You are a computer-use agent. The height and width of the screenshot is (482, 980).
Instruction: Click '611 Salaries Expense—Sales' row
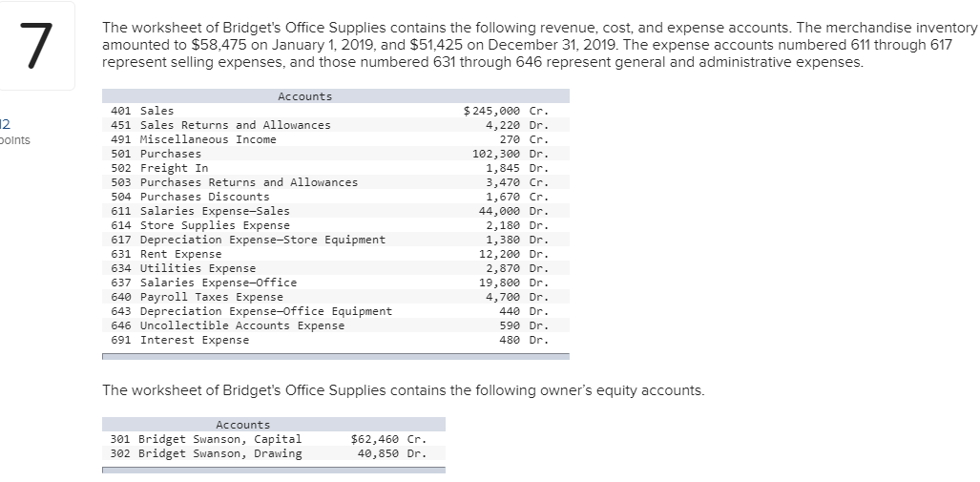pyautogui.click(x=336, y=211)
